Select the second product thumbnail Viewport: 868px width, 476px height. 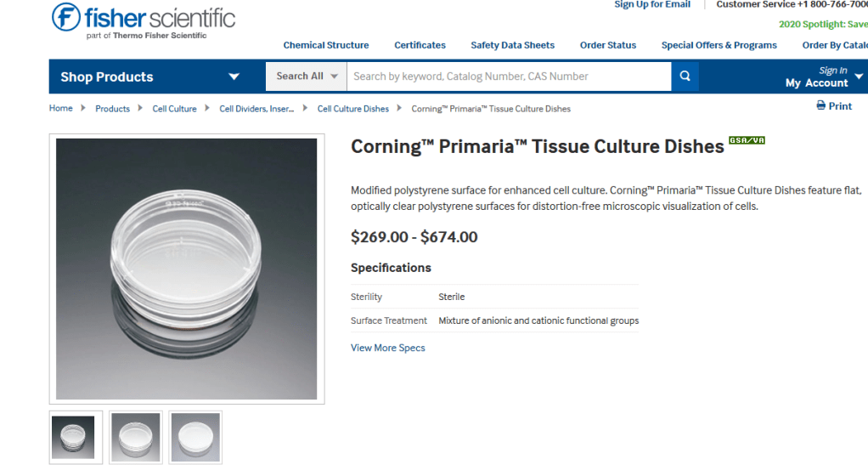pos(136,437)
